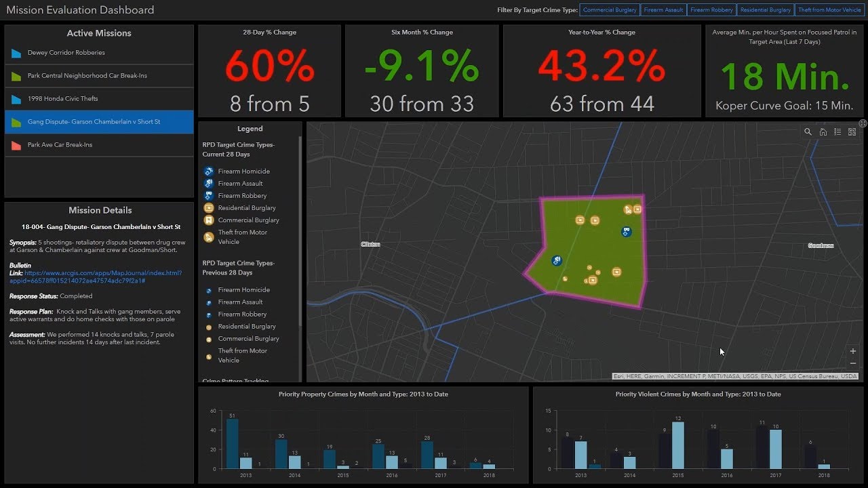The image size is (868, 488).
Task: Click current Firearm Assault legend icon
Action: point(209,184)
